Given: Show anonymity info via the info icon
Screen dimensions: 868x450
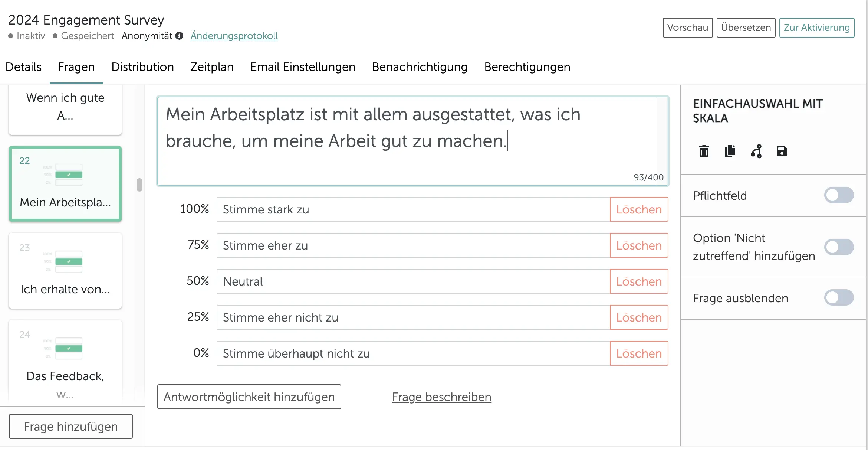Looking at the screenshot, I should 180,36.
